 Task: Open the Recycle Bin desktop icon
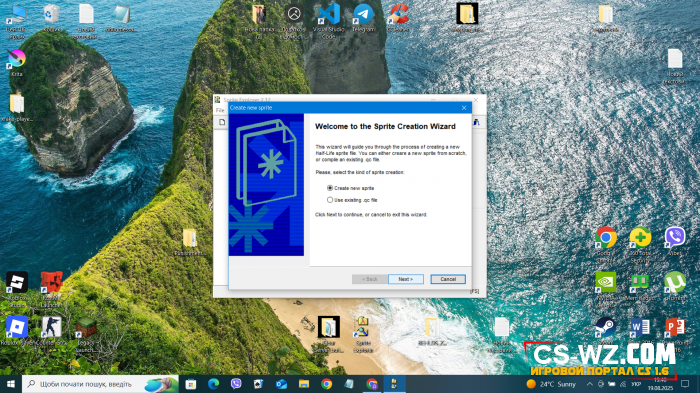point(52,18)
